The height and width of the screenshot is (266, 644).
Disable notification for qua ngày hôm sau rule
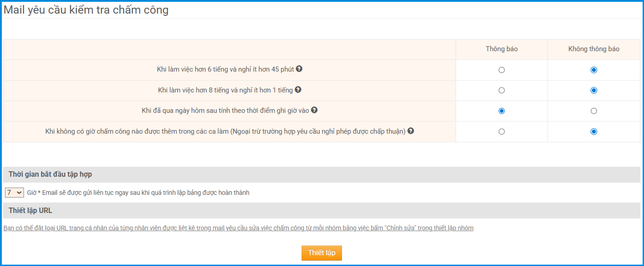(x=594, y=111)
